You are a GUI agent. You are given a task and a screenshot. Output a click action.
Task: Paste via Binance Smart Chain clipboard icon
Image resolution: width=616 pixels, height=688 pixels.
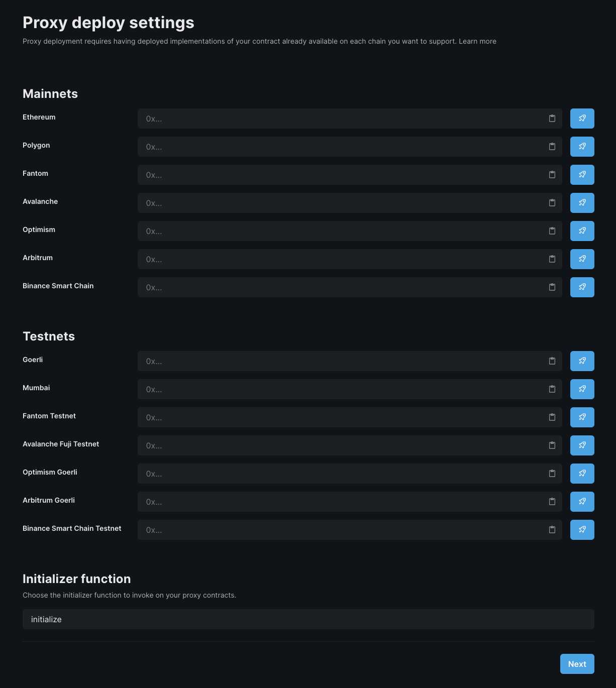tap(552, 287)
